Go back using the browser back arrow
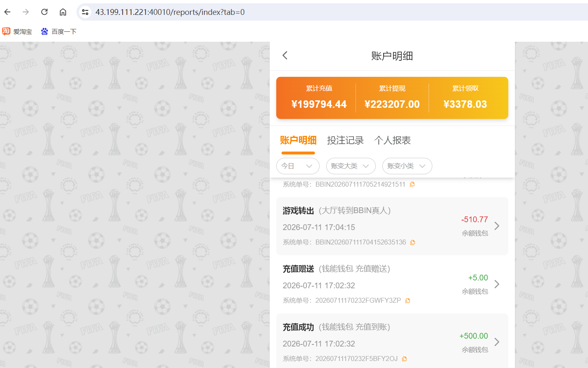This screenshot has width=588, height=368. coord(7,12)
